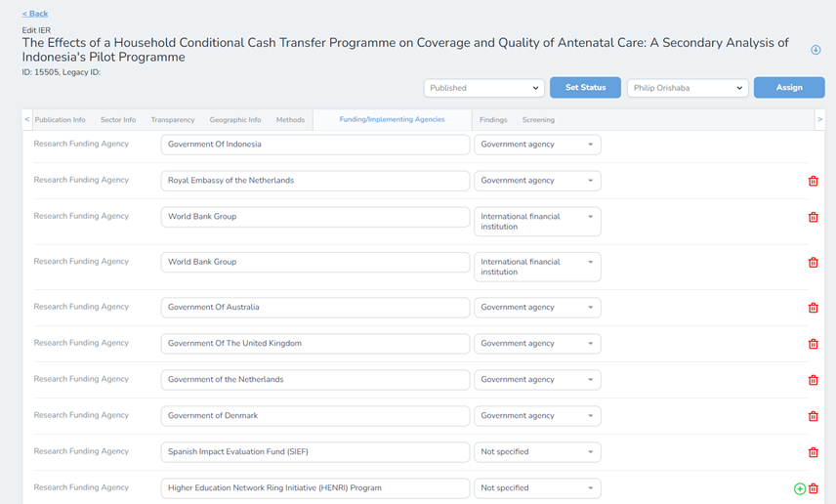Expand the Not specified dropdown for SIEF
Screen dimensions: 836x504
pyautogui.click(x=537, y=452)
